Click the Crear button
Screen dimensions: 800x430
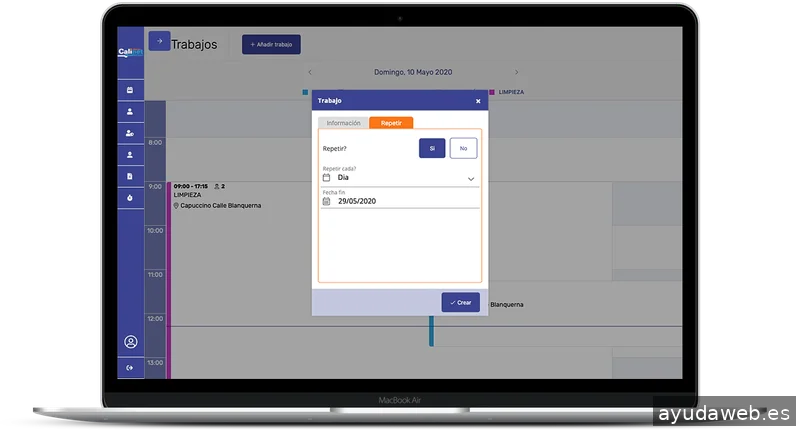tap(461, 302)
